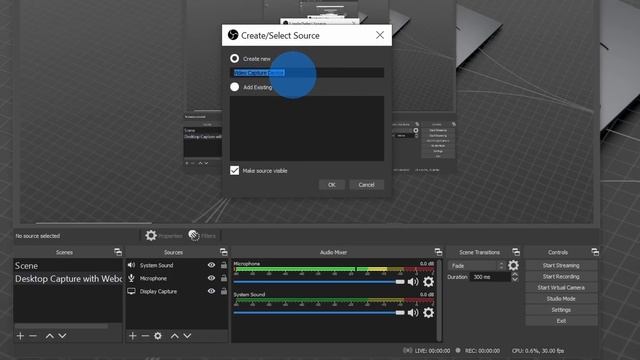This screenshot has width=640, height=360.
Task: Click the REC 00:00:00 status text
Action: [x=482, y=351]
